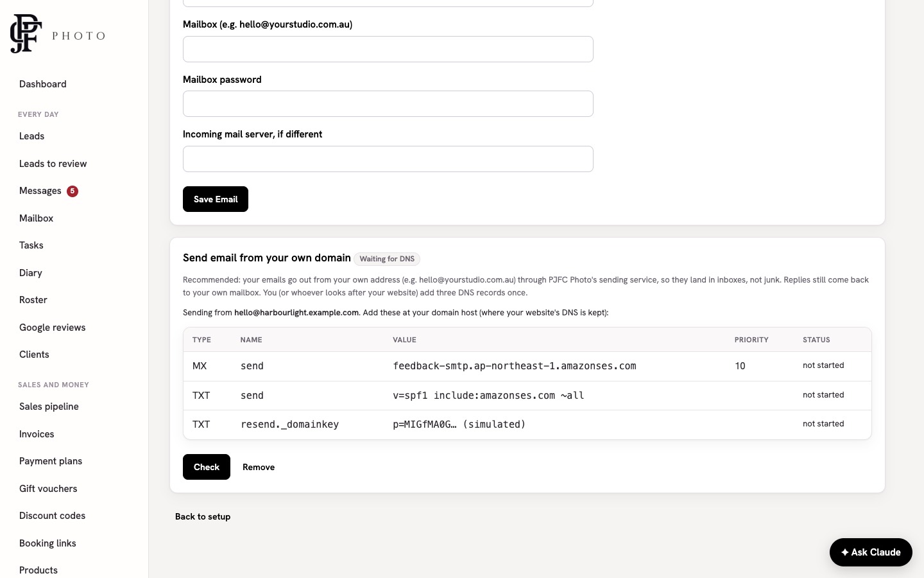Open Booking links

click(x=47, y=543)
